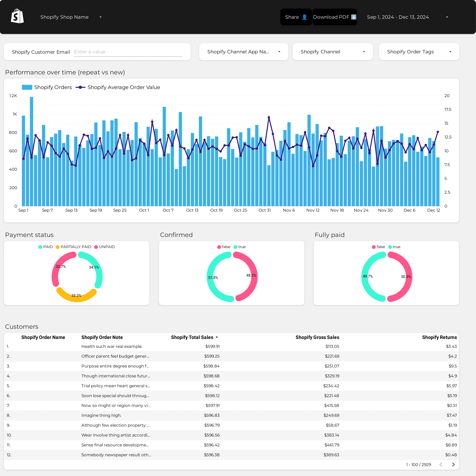Open the Shopify Shop Name dropdown
This screenshot has width=476, height=476.
(71, 17)
